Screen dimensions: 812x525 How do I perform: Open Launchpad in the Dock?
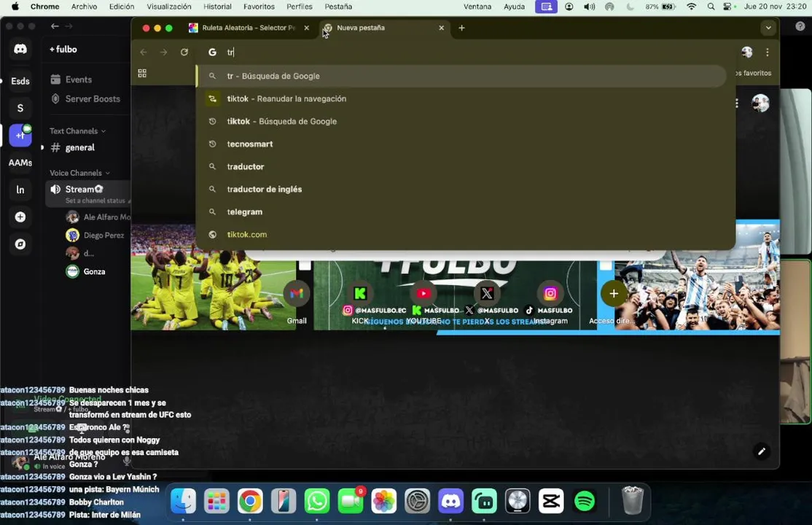tap(216, 501)
